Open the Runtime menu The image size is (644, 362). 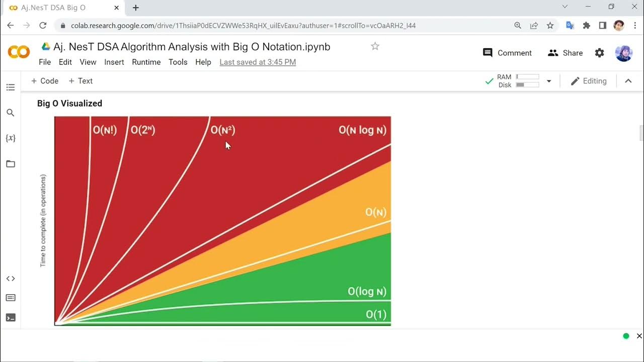[x=146, y=62]
